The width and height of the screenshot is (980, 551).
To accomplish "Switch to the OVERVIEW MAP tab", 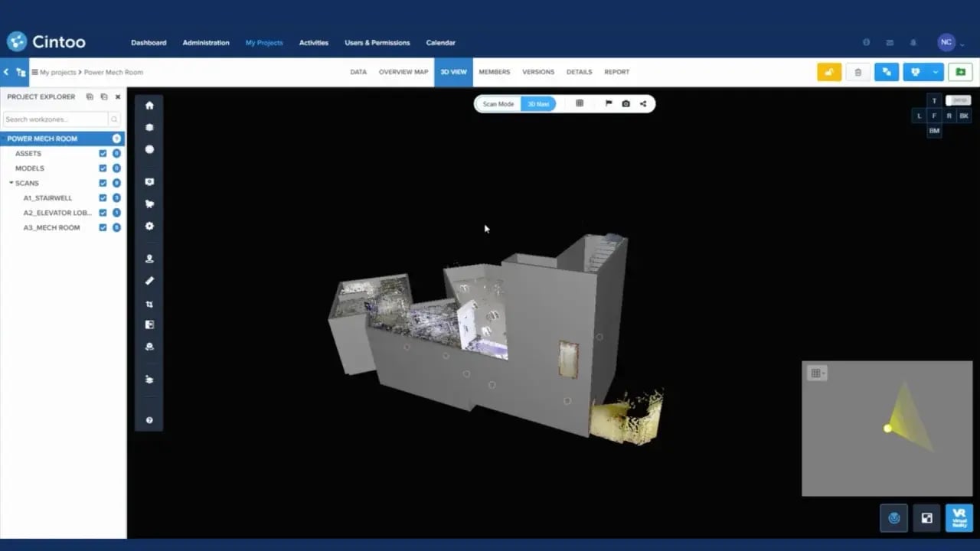I will coord(403,72).
